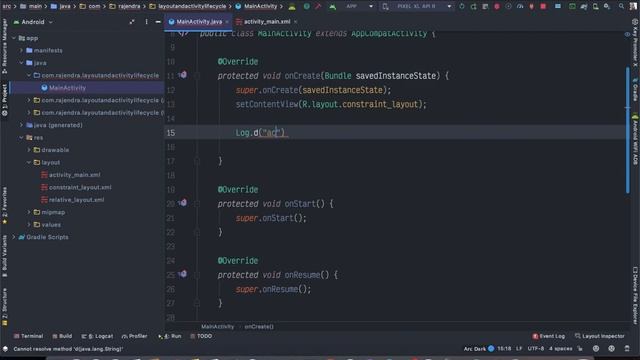
Task: Open the Logcat tool window
Action: point(97,336)
